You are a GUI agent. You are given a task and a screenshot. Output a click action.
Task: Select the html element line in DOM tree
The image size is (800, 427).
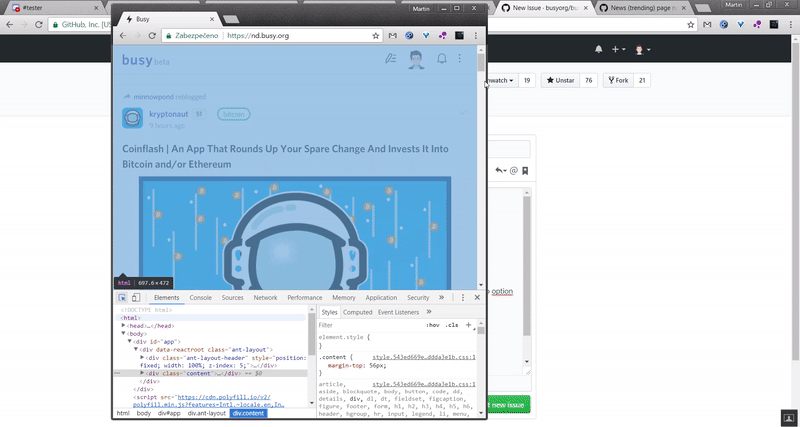pos(131,318)
